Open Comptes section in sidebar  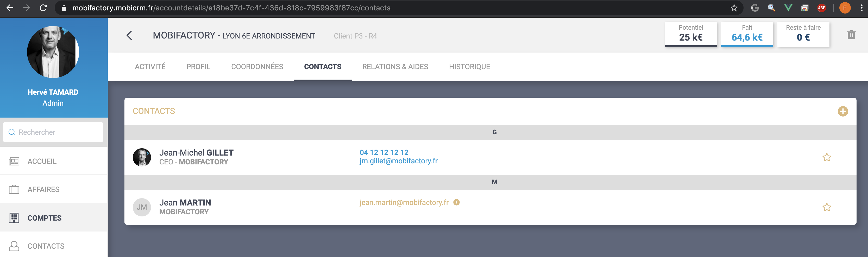tap(44, 218)
